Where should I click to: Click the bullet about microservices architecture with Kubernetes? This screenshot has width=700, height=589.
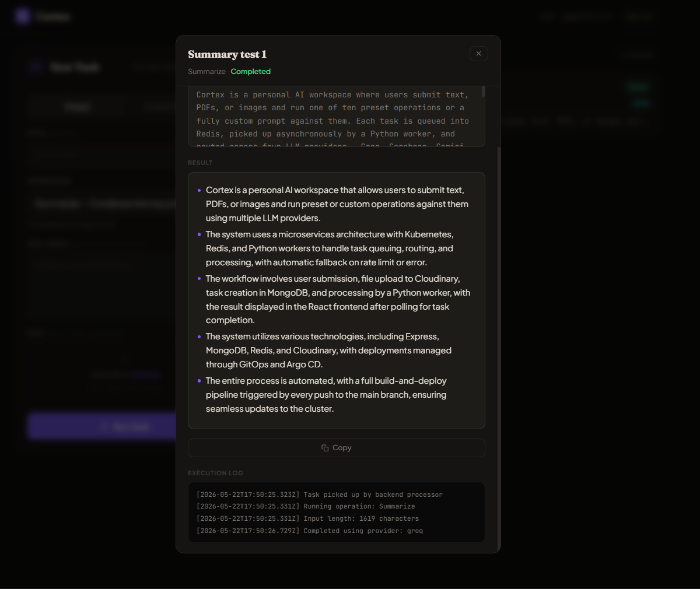point(330,248)
